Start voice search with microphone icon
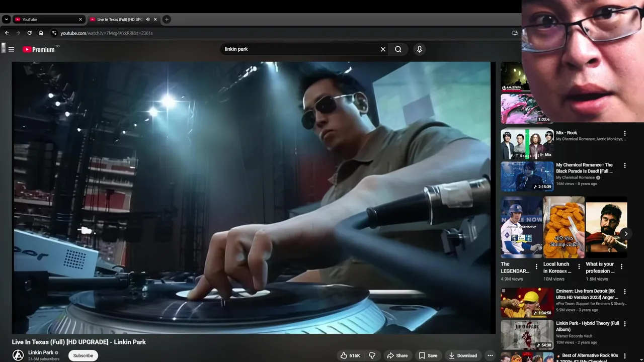Image resolution: width=644 pixels, height=362 pixels. point(419,49)
